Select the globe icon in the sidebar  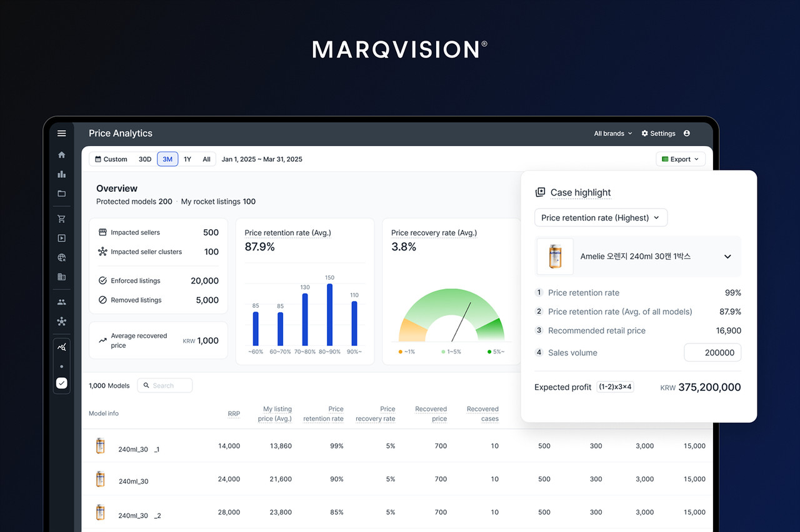click(61, 257)
